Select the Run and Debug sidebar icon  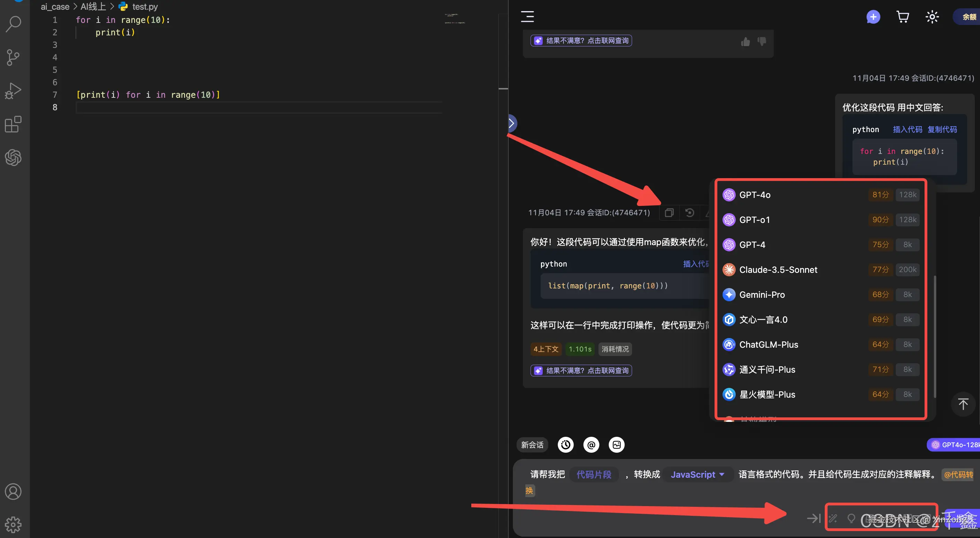tap(13, 90)
